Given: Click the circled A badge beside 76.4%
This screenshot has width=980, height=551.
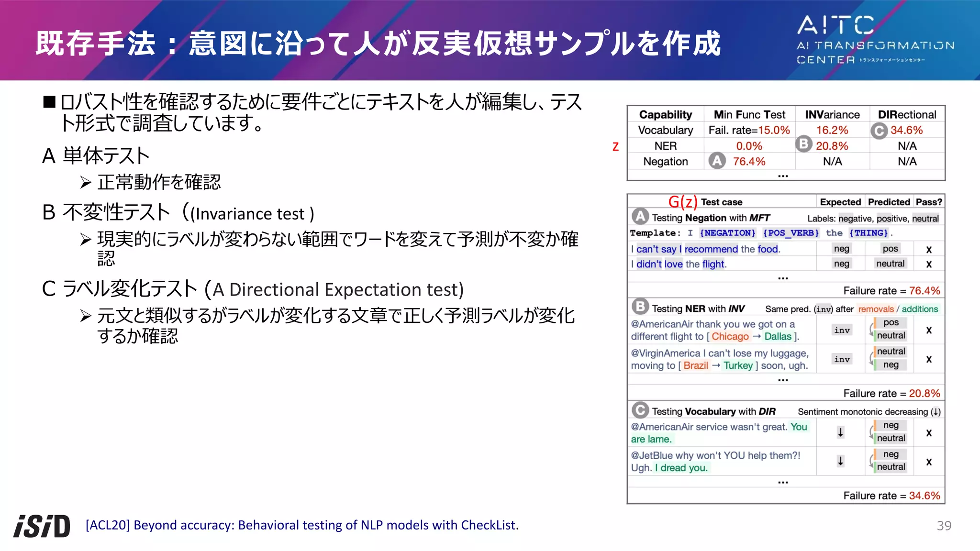Looking at the screenshot, I should coord(717,161).
